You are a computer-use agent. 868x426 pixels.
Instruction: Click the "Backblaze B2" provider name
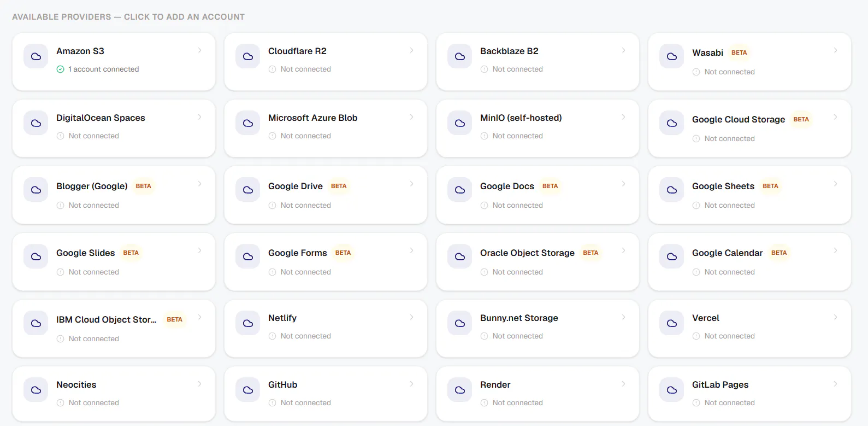coord(509,51)
